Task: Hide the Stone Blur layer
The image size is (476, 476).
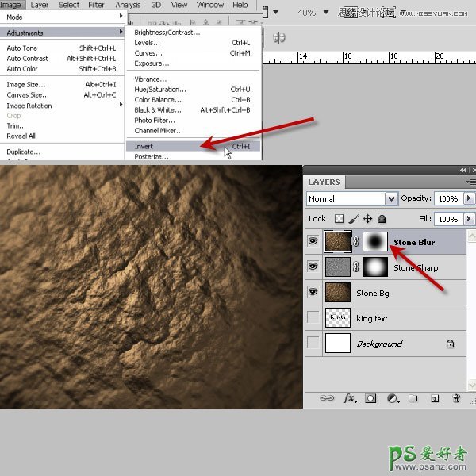Action: [x=313, y=243]
